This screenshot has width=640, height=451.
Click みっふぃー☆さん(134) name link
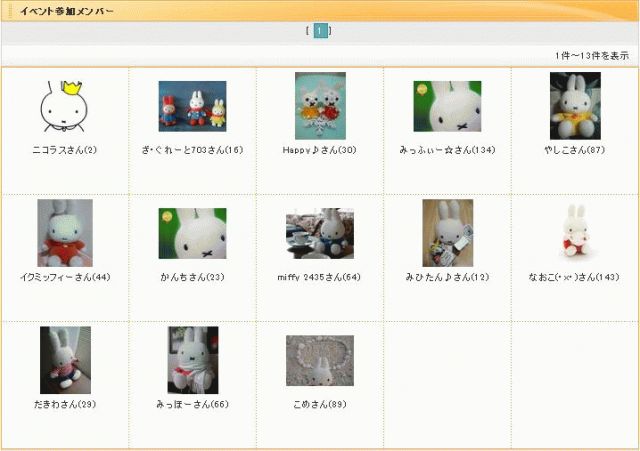point(447,150)
